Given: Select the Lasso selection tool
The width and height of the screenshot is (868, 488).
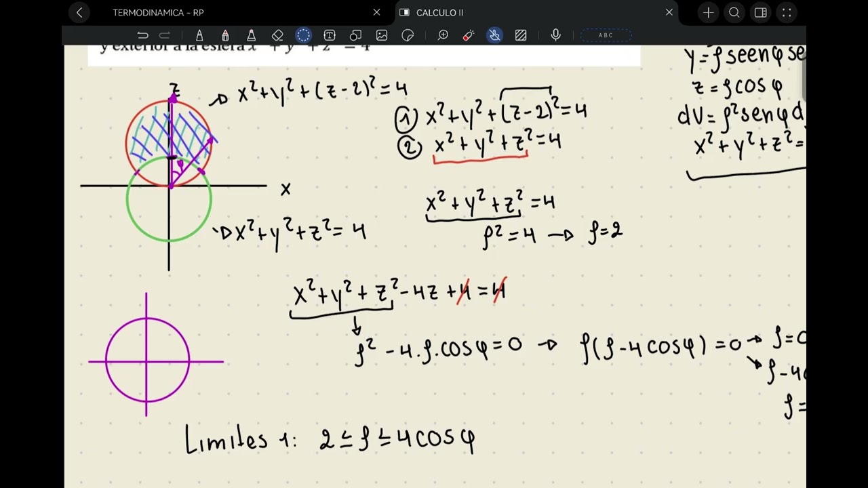Looking at the screenshot, I should pyautogui.click(x=303, y=35).
